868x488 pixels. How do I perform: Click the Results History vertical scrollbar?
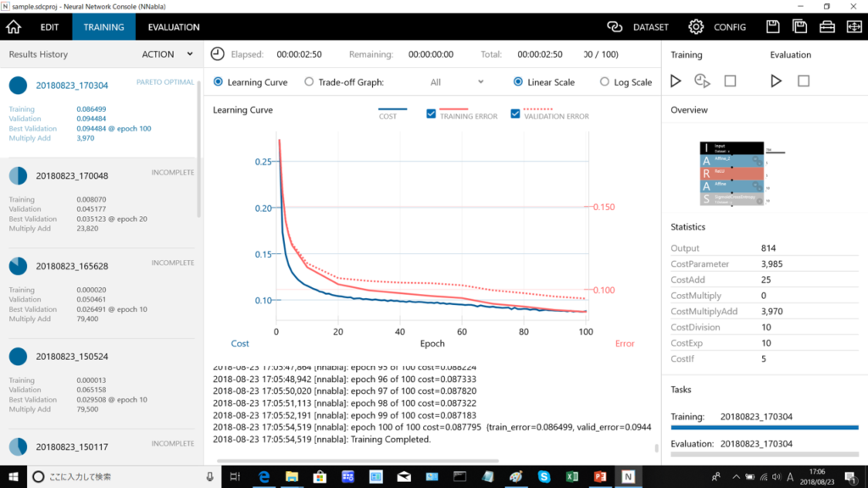198,149
